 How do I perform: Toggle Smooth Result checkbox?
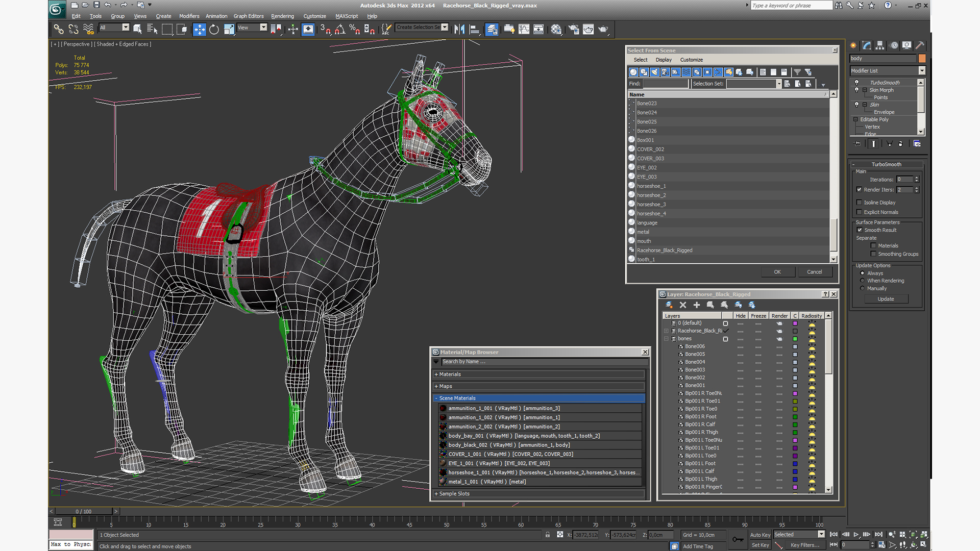tap(860, 230)
